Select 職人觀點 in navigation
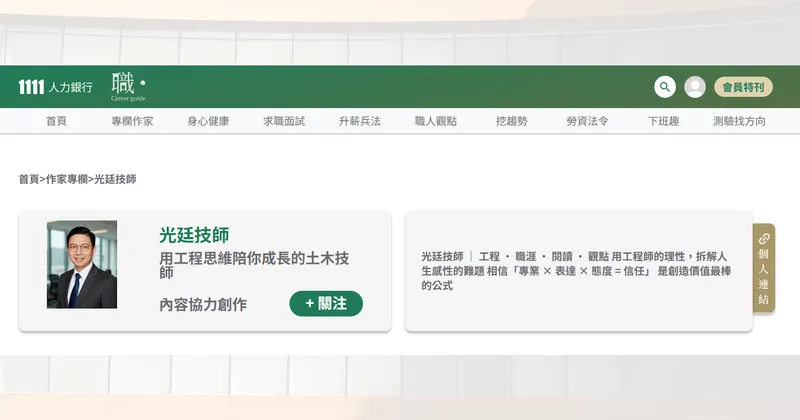 [436, 121]
